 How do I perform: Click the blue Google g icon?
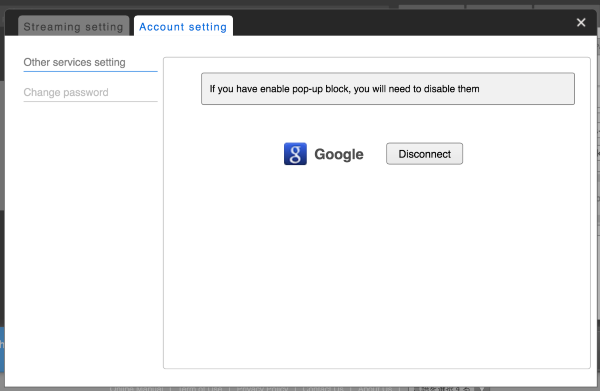pyautogui.click(x=295, y=154)
